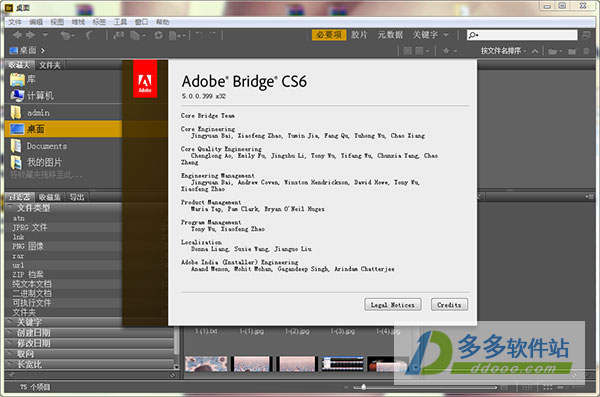Click the delete item trash icon
The height and width of the screenshot is (397, 600).
tap(586, 51)
